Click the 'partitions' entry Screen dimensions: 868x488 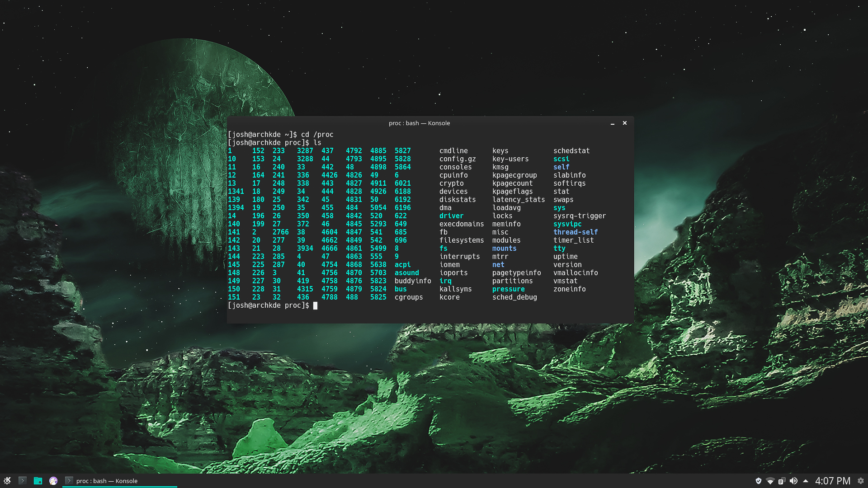pyautogui.click(x=512, y=281)
